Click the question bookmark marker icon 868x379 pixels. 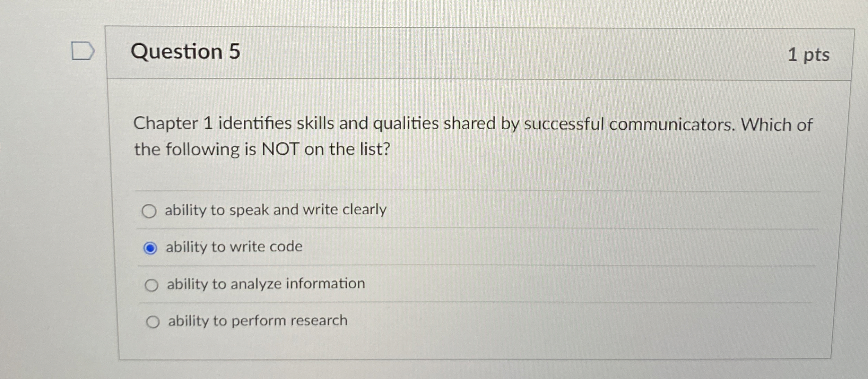[83, 51]
